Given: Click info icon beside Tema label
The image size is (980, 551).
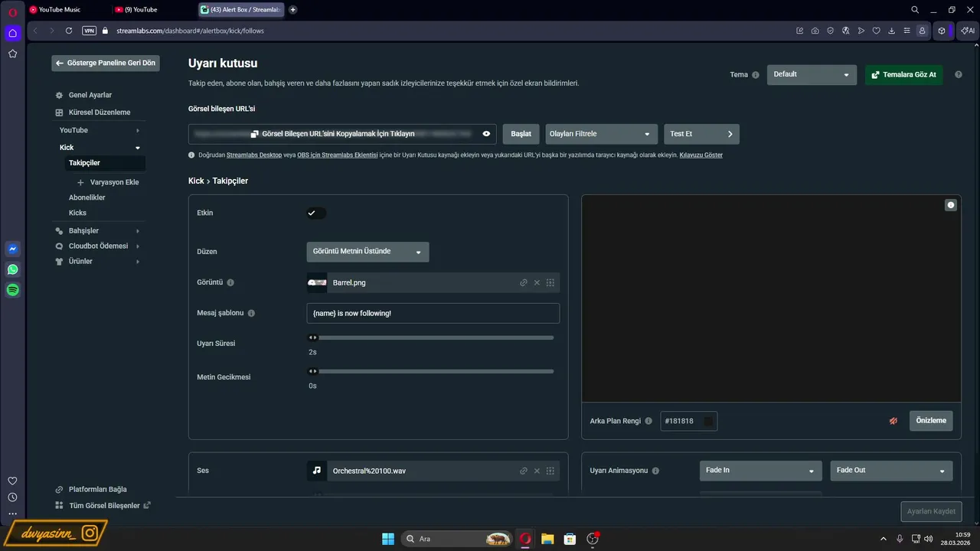Looking at the screenshot, I should pos(756,75).
